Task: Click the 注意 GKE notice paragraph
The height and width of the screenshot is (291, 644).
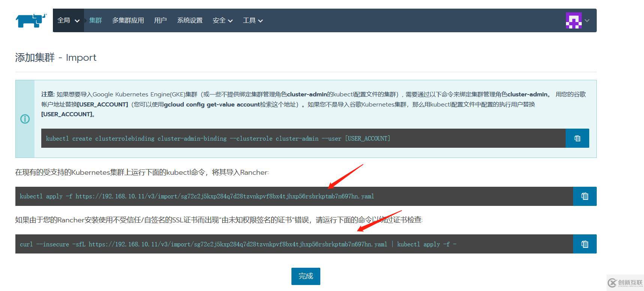Action: [x=314, y=104]
